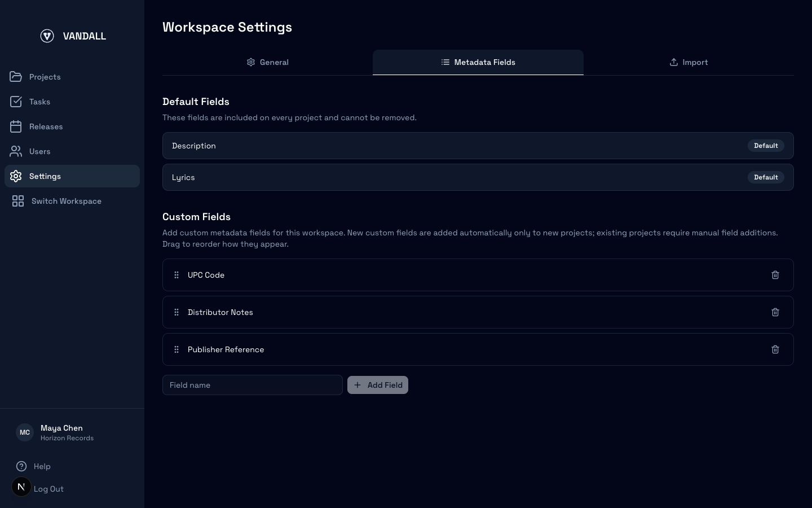Click the MC user avatar

pos(25,432)
